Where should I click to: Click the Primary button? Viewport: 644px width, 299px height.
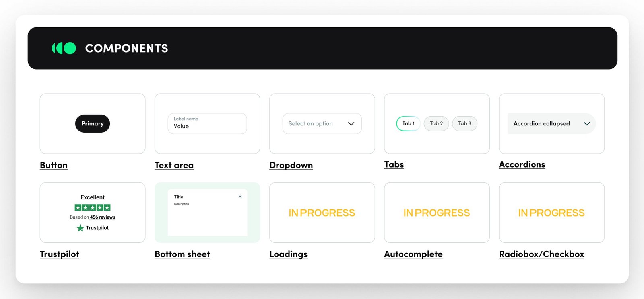coord(93,123)
